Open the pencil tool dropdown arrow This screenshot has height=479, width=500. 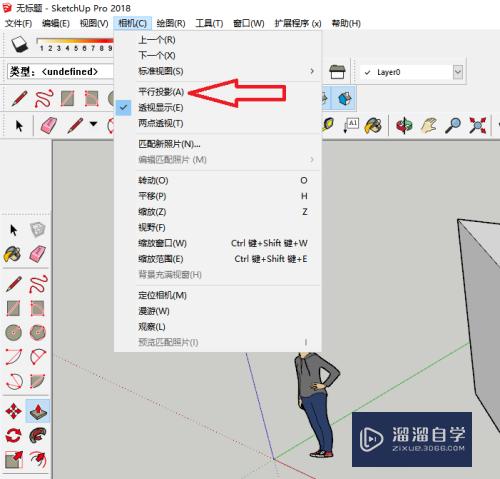(93, 124)
